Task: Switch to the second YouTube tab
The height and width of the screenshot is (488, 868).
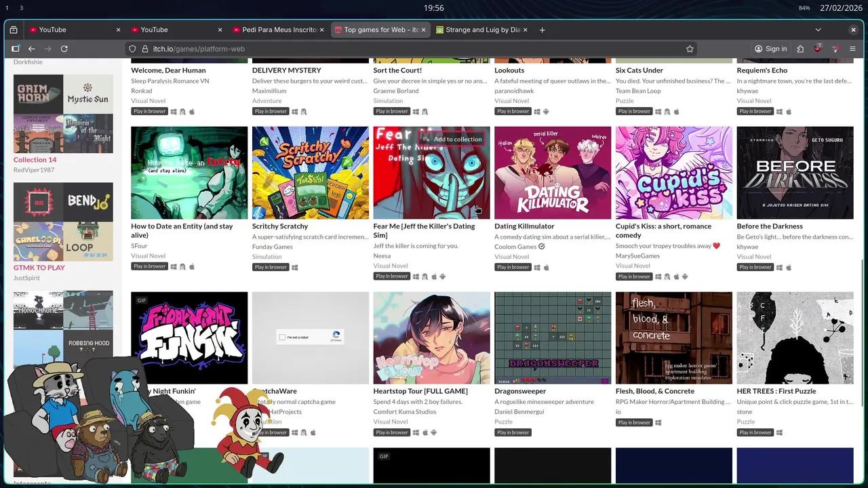Action: (176, 30)
